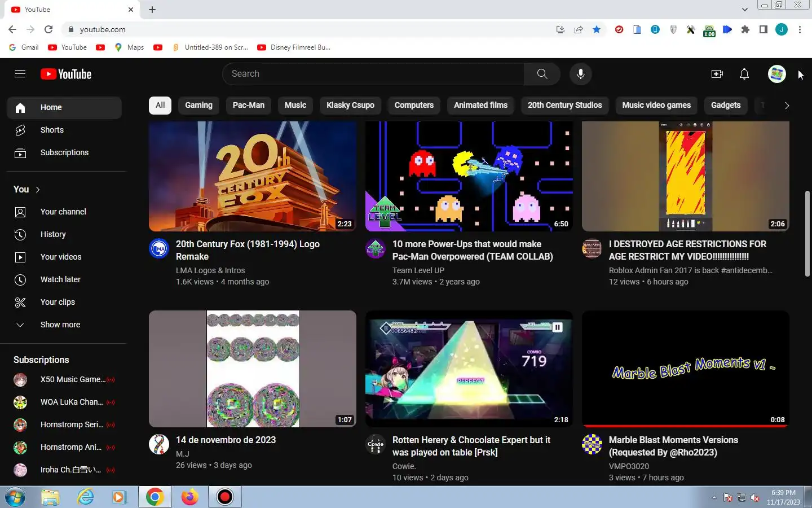Screen dimensions: 812x508
Task: Open X50 Music Game subscription
Action: (64, 379)
